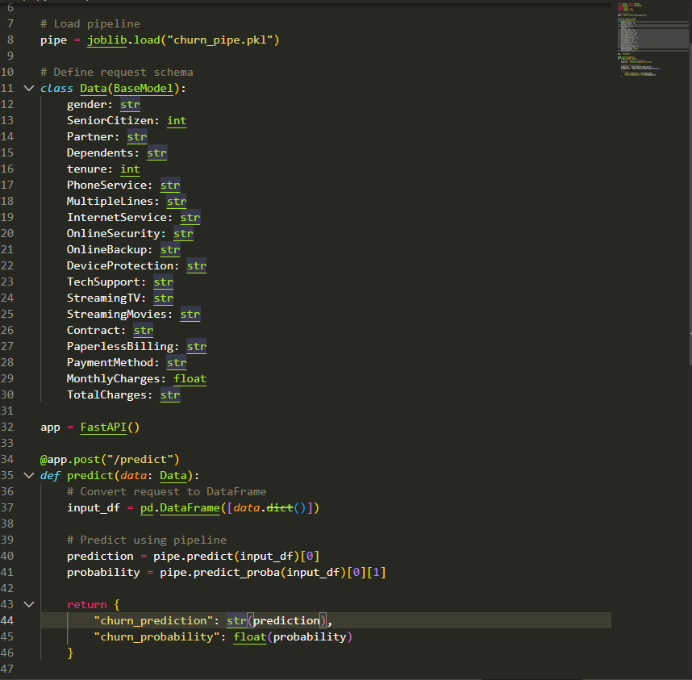Click the PhoneService field name
The image size is (692, 680).
tap(107, 185)
